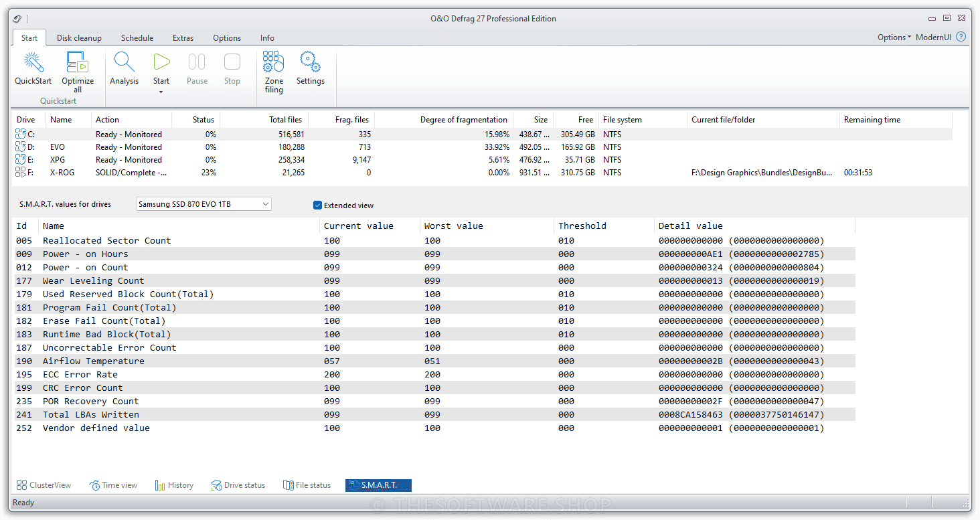Uncheck the Extended view checkbox
Viewport: 980px width, 520px height.
point(317,205)
